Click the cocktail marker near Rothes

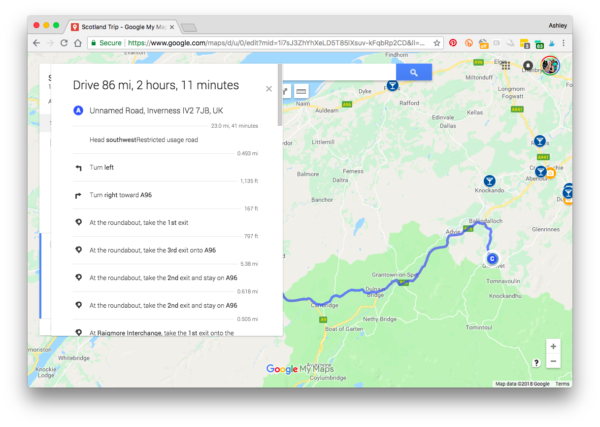click(540, 141)
